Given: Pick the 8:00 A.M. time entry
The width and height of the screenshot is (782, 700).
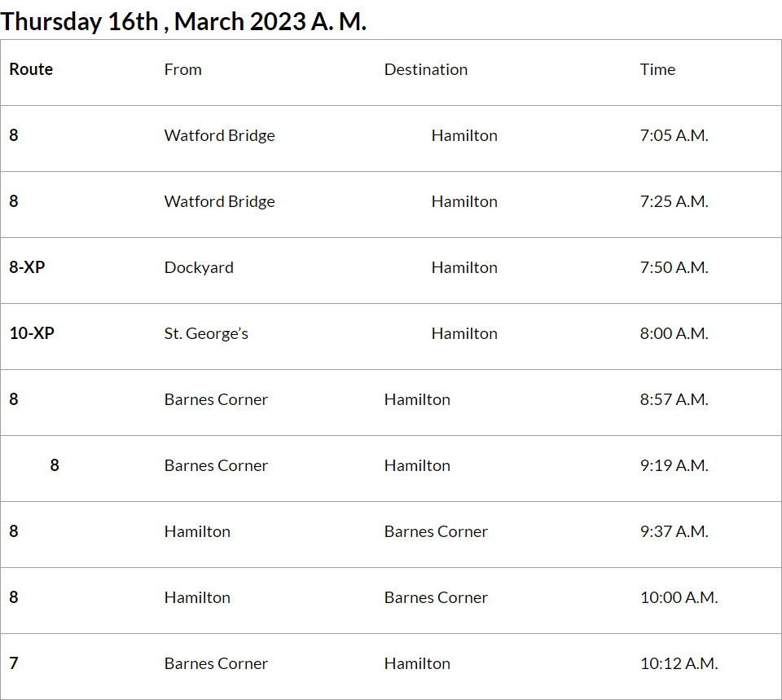Looking at the screenshot, I should [674, 334].
